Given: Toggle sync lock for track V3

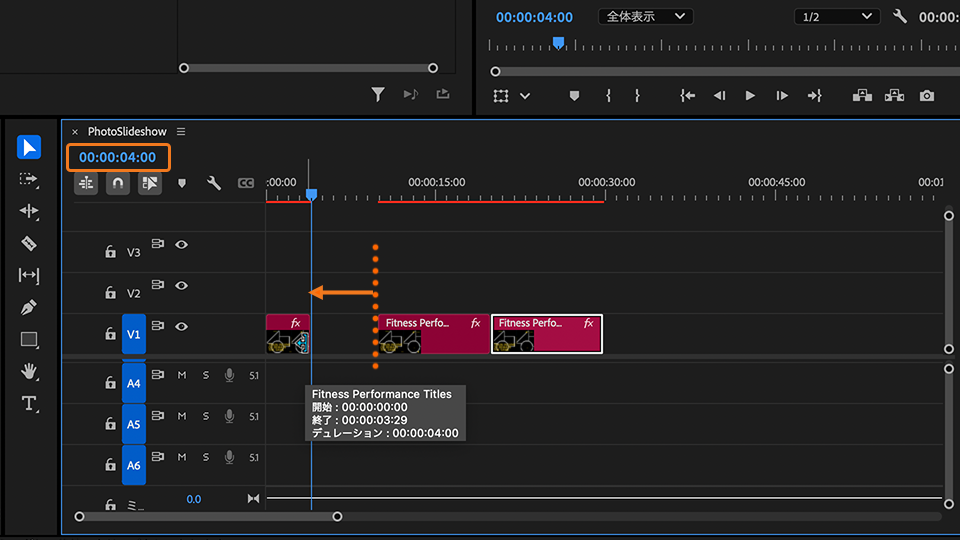Looking at the screenshot, I should tap(158, 244).
